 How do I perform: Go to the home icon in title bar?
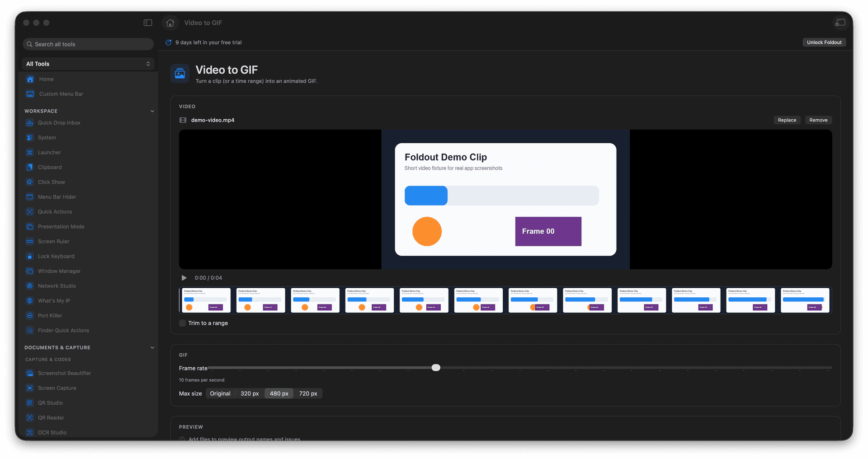170,23
